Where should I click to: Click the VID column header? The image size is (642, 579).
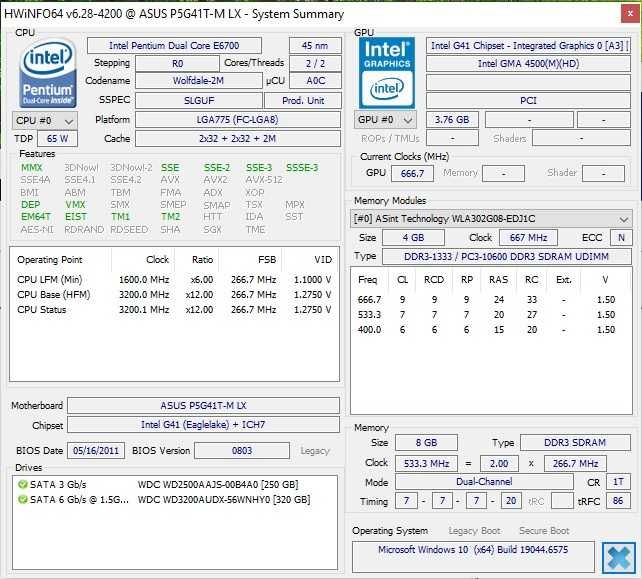coord(311,260)
